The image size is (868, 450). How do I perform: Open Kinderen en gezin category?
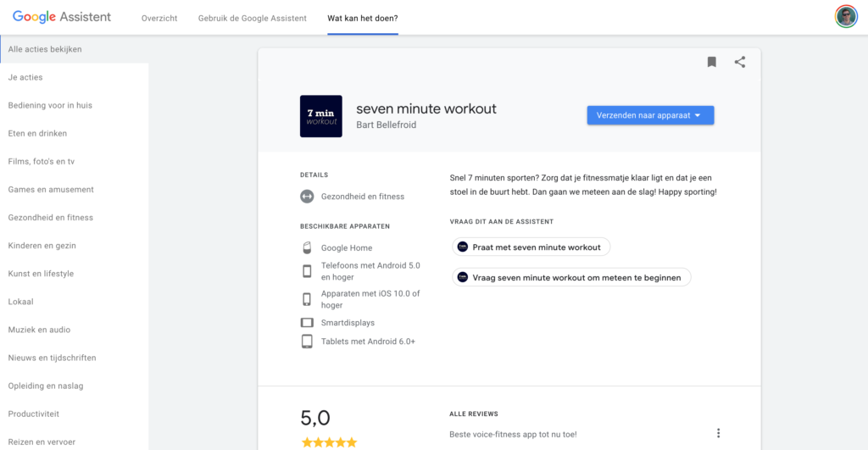[75, 246]
